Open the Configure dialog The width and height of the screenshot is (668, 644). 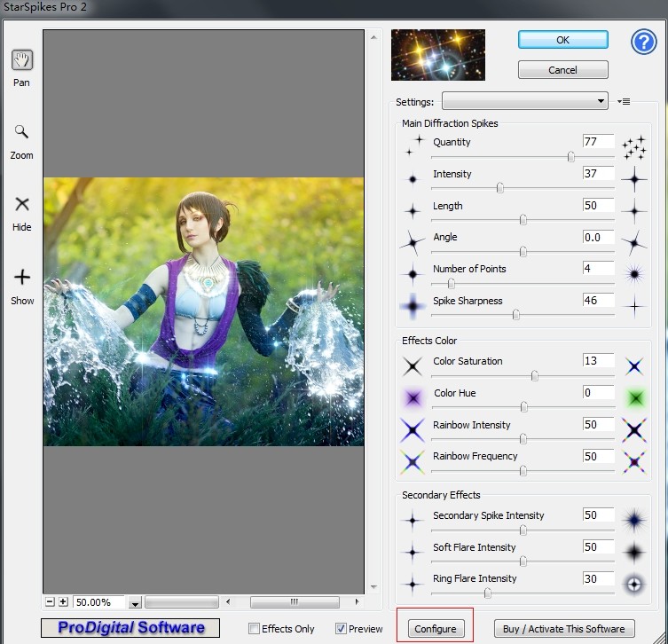(436, 629)
